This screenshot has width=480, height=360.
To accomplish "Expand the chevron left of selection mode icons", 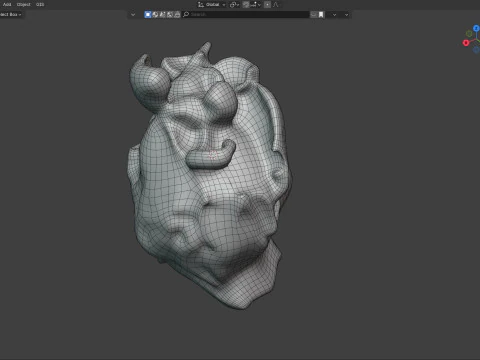I will (x=133, y=15).
